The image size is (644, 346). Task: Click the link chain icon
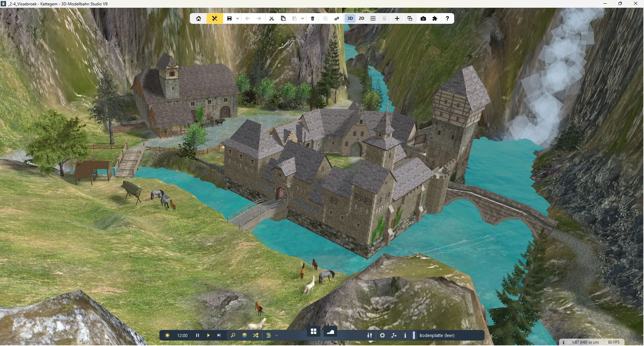(x=337, y=18)
